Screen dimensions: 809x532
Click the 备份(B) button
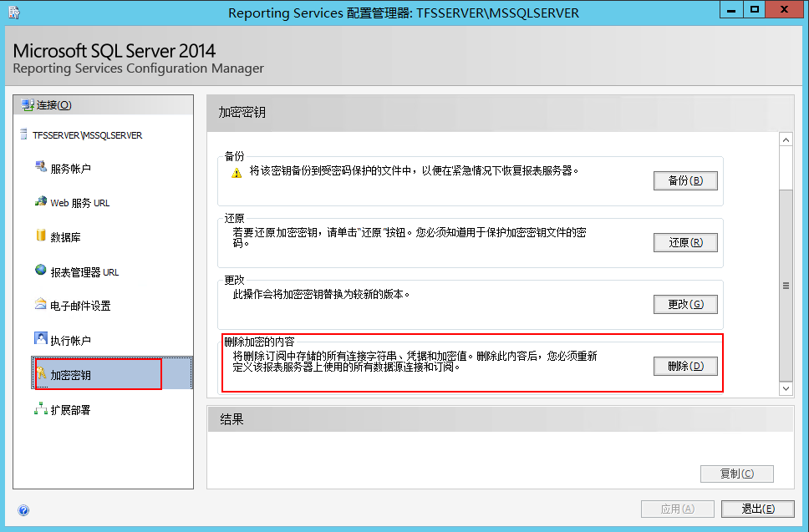point(685,180)
